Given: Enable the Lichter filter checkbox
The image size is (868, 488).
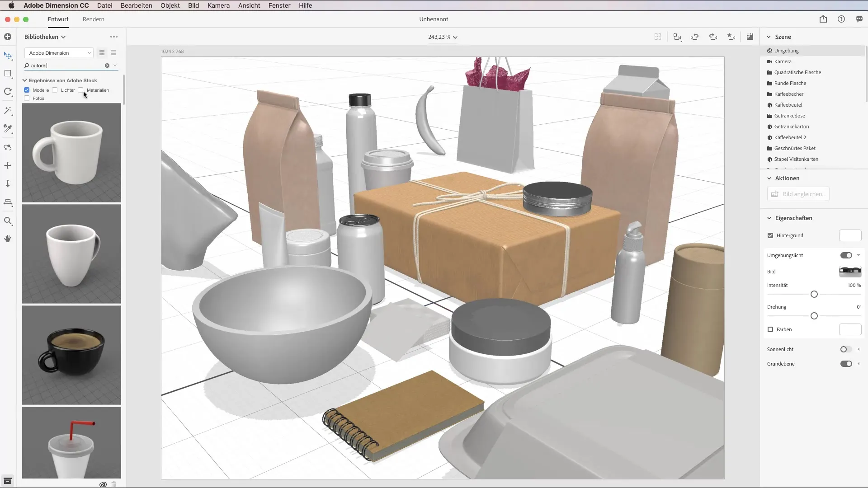Looking at the screenshot, I should (55, 90).
